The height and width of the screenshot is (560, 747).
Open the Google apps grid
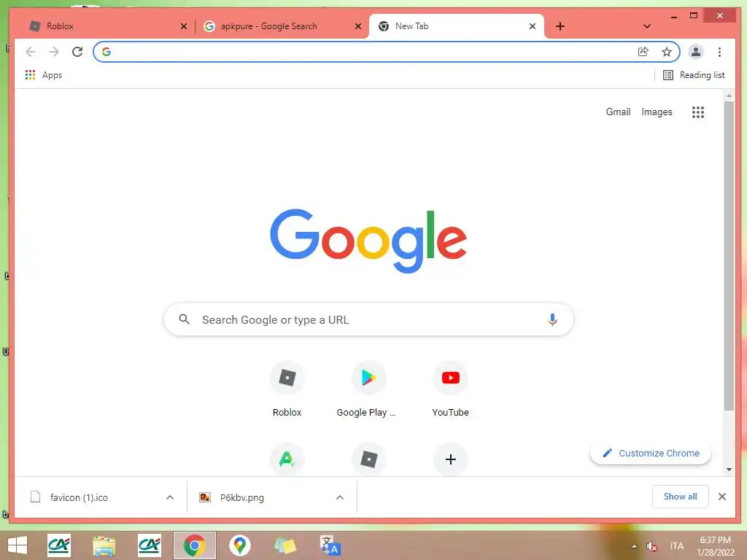(698, 112)
